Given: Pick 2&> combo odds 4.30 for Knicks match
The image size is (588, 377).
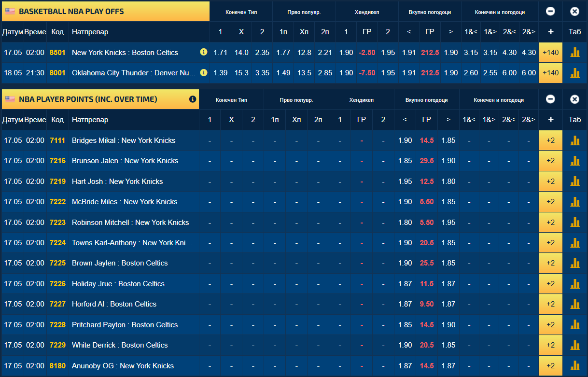Looking at the screenshot, I should click(x=529, y=53).
